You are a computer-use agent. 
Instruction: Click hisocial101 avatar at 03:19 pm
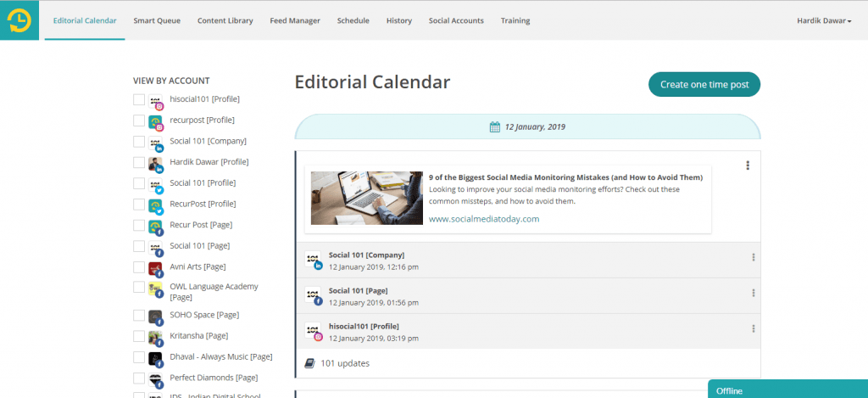[x=314, y=332]
